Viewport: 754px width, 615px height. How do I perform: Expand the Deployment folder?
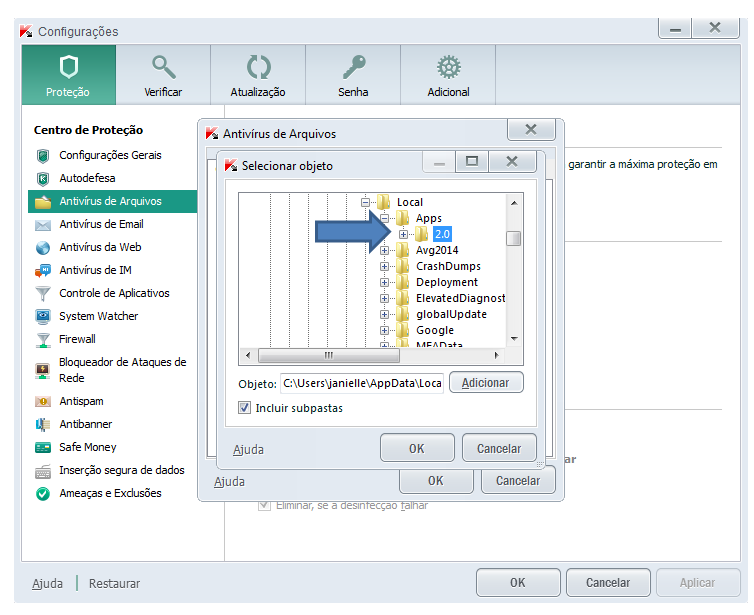tap(384, 282)
